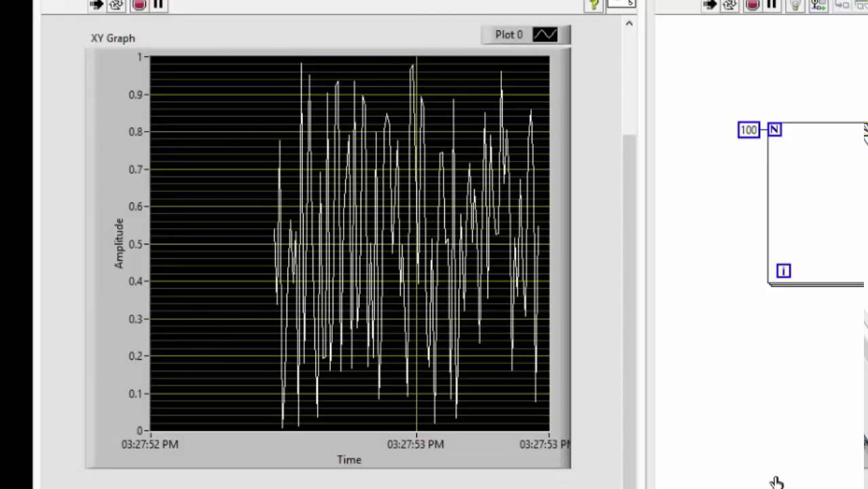Click the Time x-axis label

tap(349, 460)
